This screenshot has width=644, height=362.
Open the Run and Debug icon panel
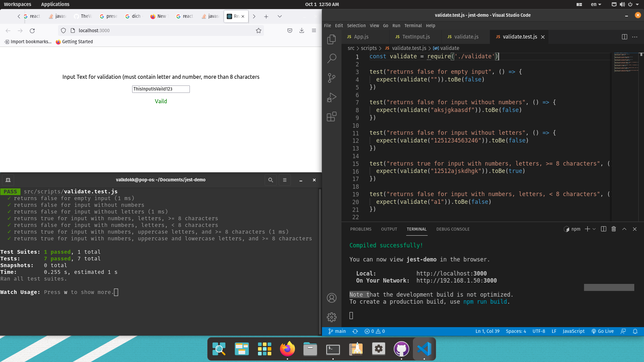pos(331,97)
